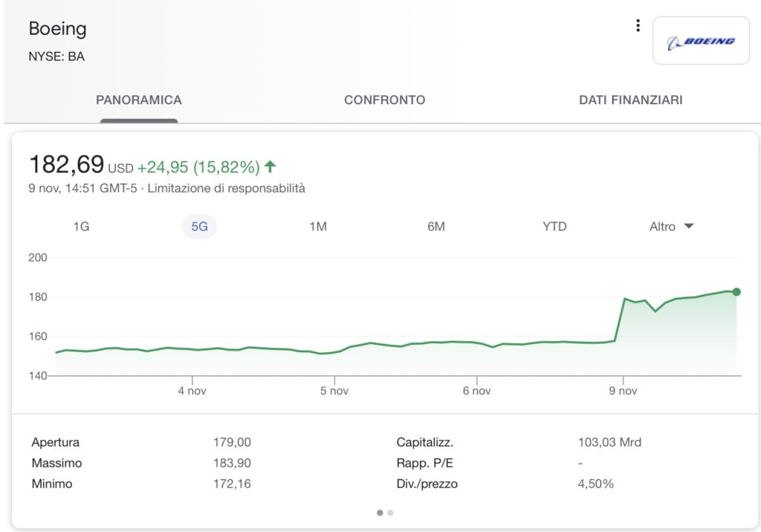The height and width of the screenshot is (532, 761).
Task: Click the Apertura label
Action: coord(55,443)
